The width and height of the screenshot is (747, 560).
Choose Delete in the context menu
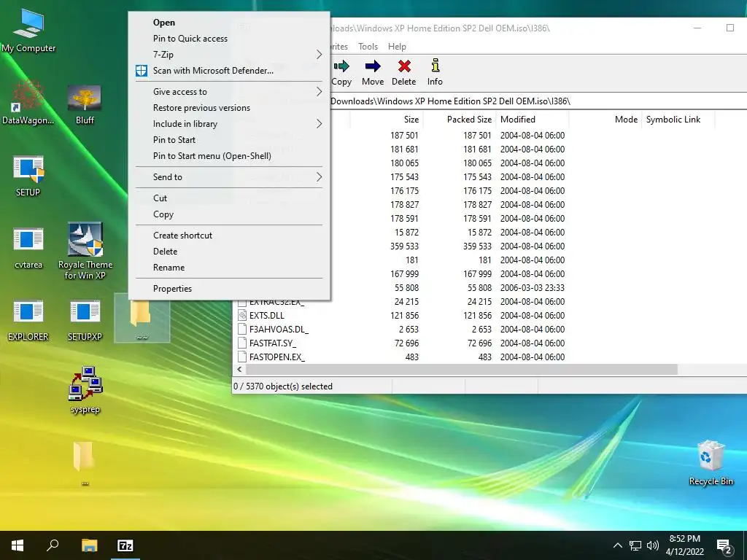[229, 252]
